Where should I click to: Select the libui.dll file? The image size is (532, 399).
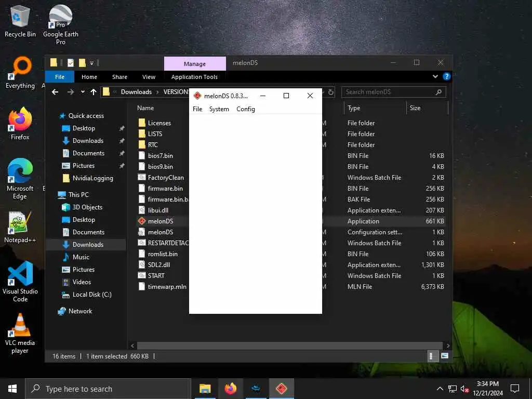(158, 210)
